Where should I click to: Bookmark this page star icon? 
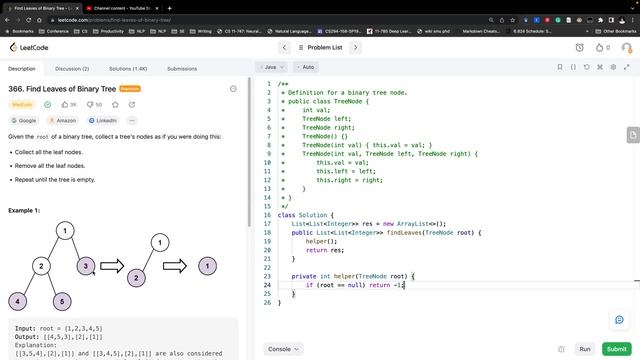tap(513, 20)
